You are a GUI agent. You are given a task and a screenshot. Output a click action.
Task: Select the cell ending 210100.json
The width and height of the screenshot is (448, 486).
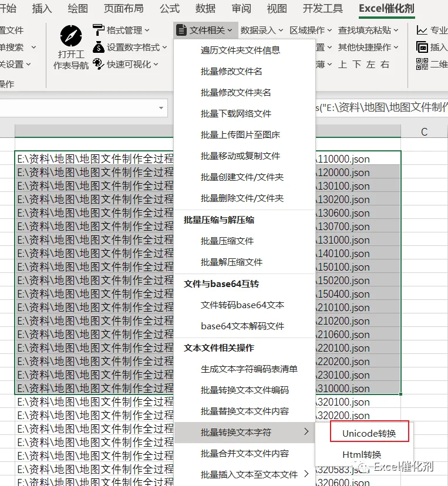(208, 308)
